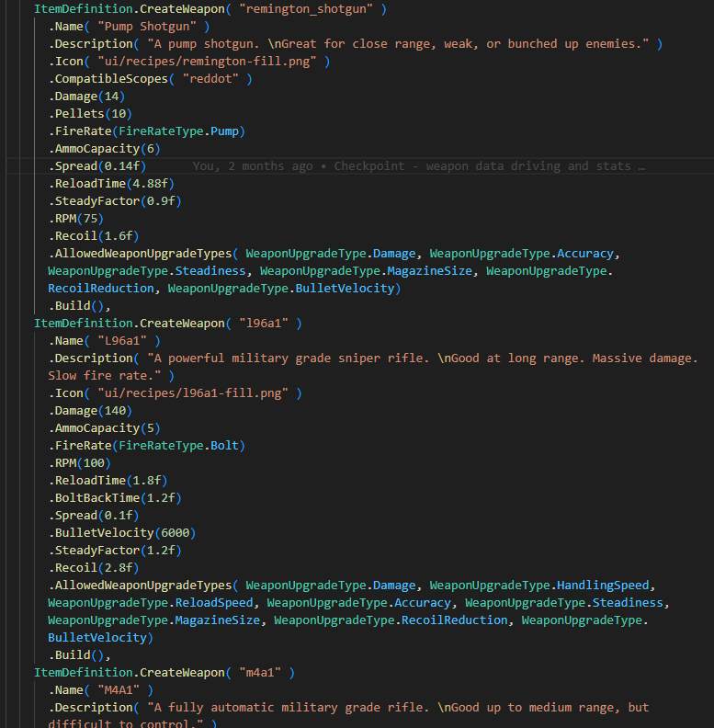Click the Damage value 14
Image resolution: width=714 pixels, height=728 pixels.
tap(113, 97)
